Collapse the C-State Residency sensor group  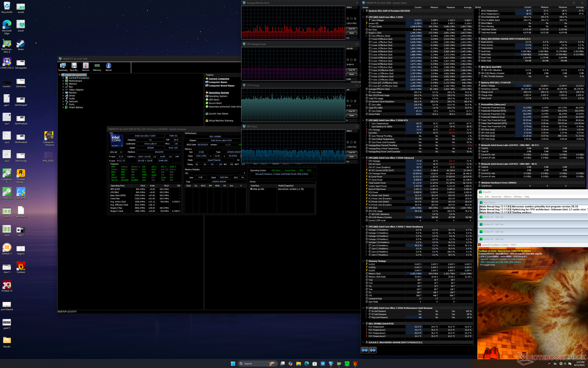click(x=363, y=227)
